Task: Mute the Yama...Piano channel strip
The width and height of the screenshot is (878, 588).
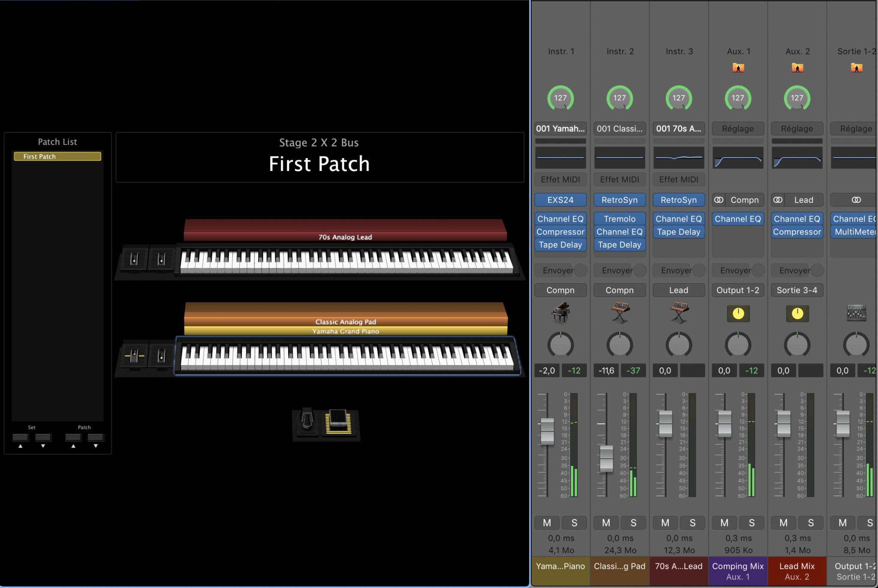Action: click(547, 522)
